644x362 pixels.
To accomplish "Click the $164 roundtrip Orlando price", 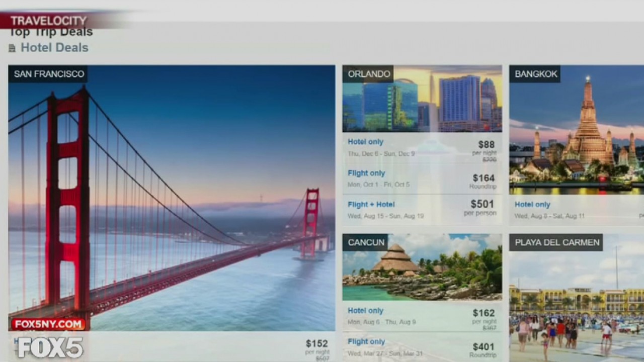I will coord(483,178).
